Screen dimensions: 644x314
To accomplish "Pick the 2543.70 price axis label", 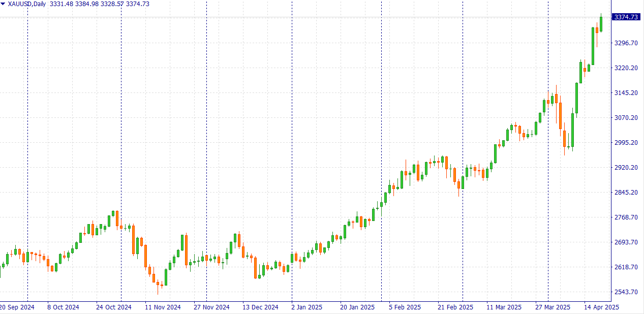I will coord(626,292).
